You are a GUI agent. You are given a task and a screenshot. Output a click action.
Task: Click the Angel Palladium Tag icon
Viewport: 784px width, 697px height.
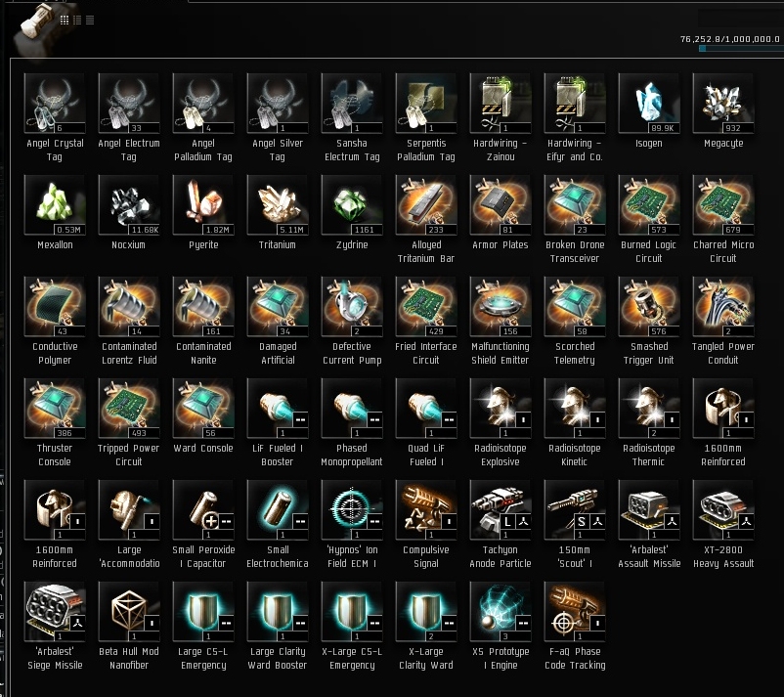tap(203, 103)
